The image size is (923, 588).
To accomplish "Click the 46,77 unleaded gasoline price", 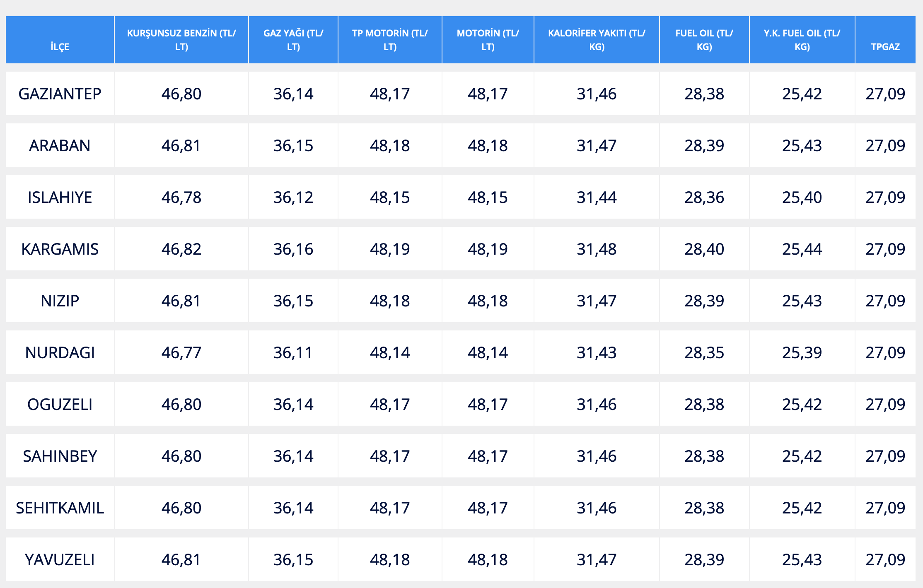I will (x=181, y=353).
